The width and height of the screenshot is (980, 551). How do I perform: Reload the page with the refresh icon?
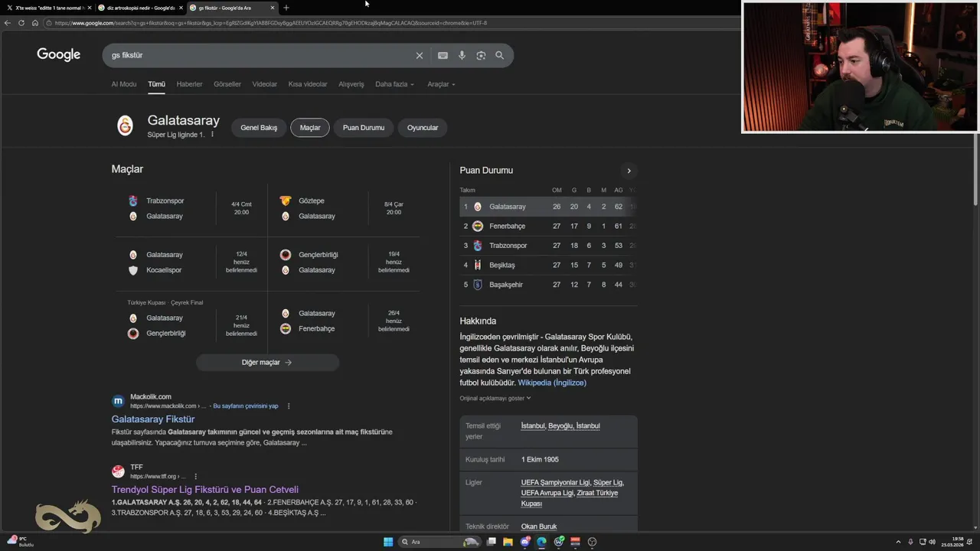pos(21,23)
